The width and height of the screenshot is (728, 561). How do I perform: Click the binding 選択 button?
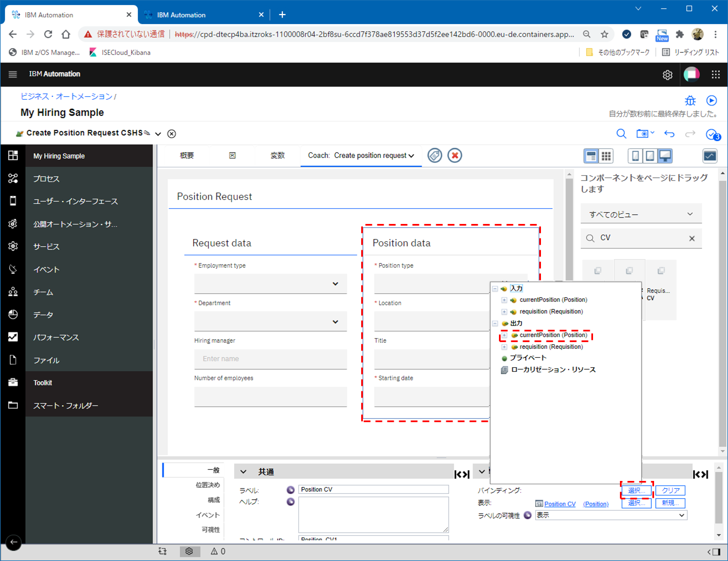(637, 490)
